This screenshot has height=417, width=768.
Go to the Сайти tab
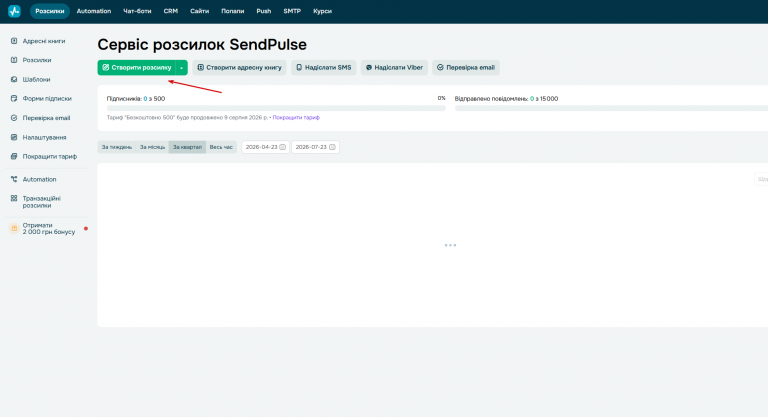click(199, 11)
